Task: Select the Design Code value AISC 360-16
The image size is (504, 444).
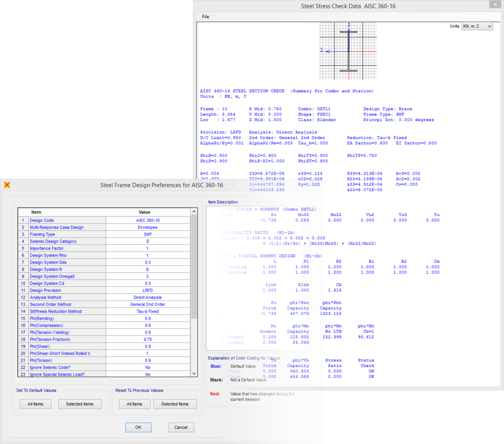Action: [148, 220]
